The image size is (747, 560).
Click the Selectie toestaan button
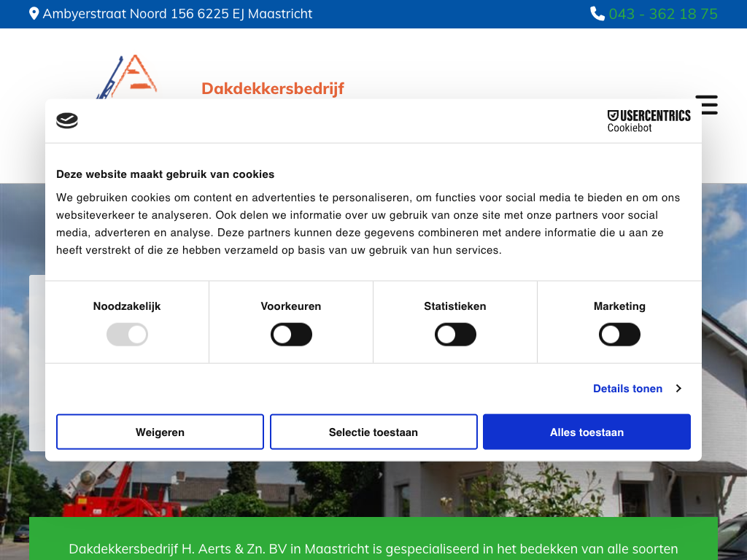coord(373,432)
